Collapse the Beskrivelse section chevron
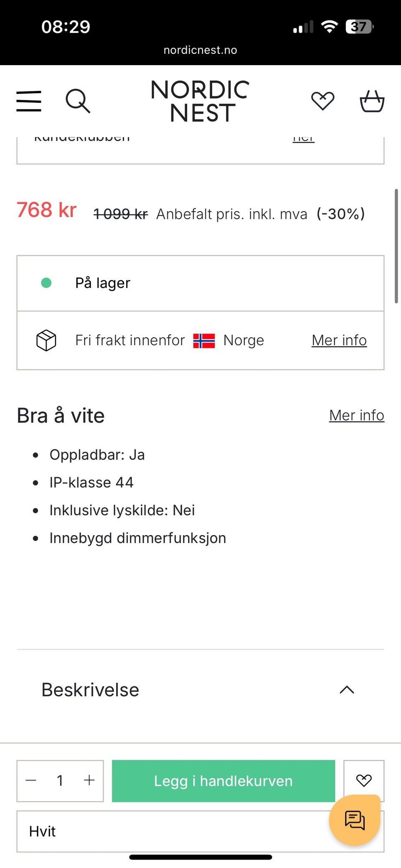 click(x=347, y=690)
